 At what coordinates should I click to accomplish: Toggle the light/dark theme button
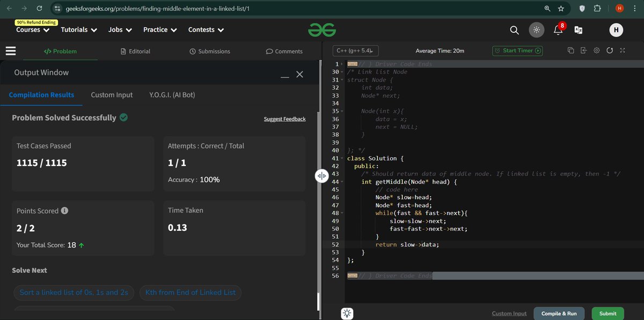tap(536, 30)
